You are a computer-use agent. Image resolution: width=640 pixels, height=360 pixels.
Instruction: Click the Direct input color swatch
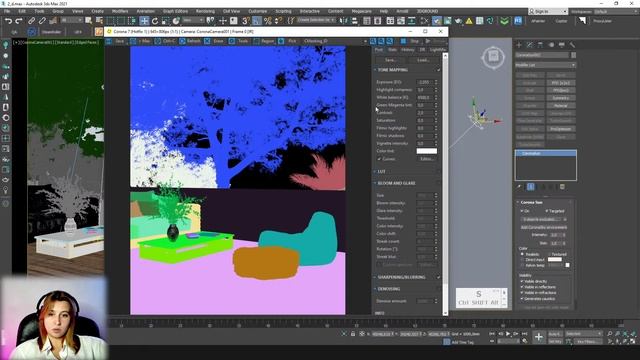pyautogui.click(x=555, y=260)
